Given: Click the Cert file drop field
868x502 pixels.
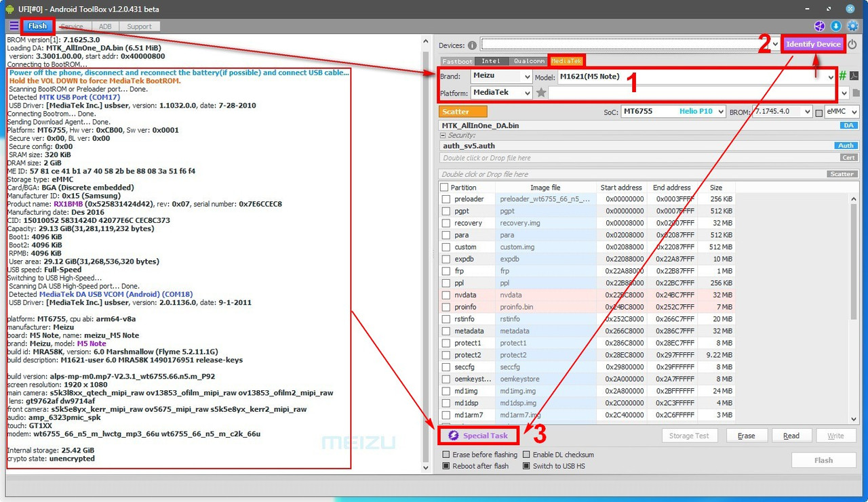Looking at the screenshot, I should [639, 158].
